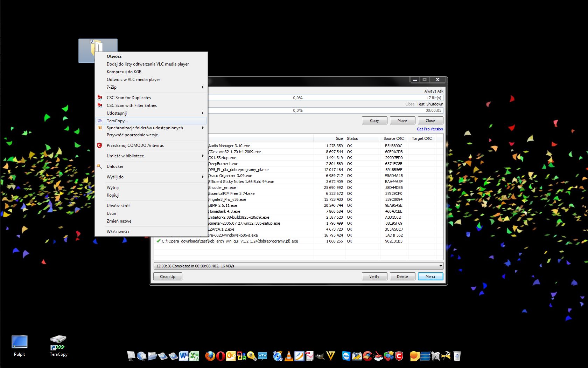The width and height of the screenshot is (588, 368).
Task: Click CSC Scan for Duplicates icon
Action: (x=100, y=97)
